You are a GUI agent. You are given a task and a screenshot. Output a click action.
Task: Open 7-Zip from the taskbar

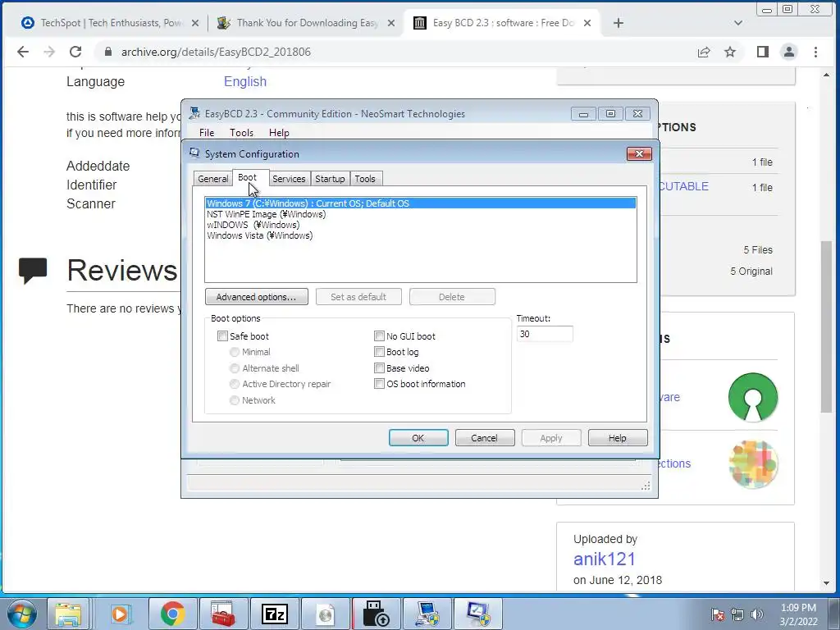pyautogui.click(x=274, y=614)
